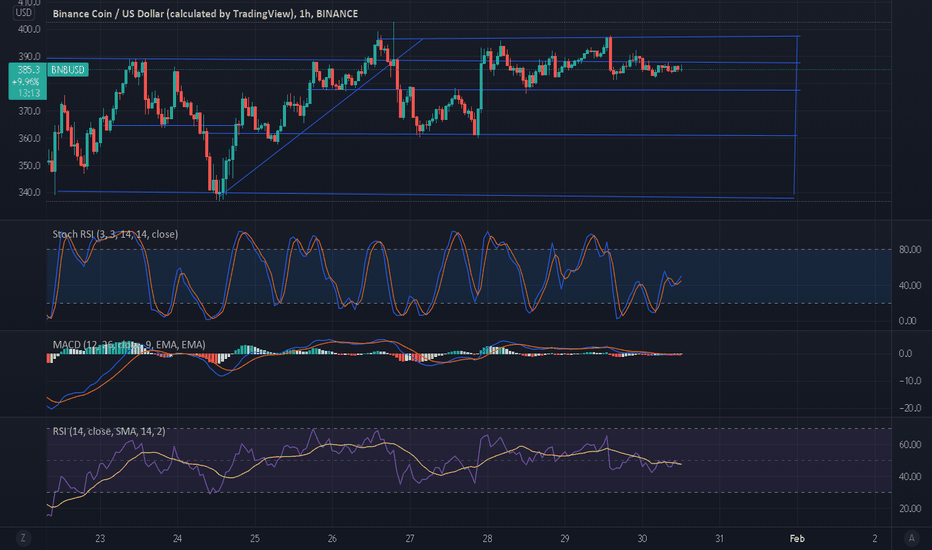Click the 385.3 current price label
Screen dimensions: 932x550
click(28, 70)
